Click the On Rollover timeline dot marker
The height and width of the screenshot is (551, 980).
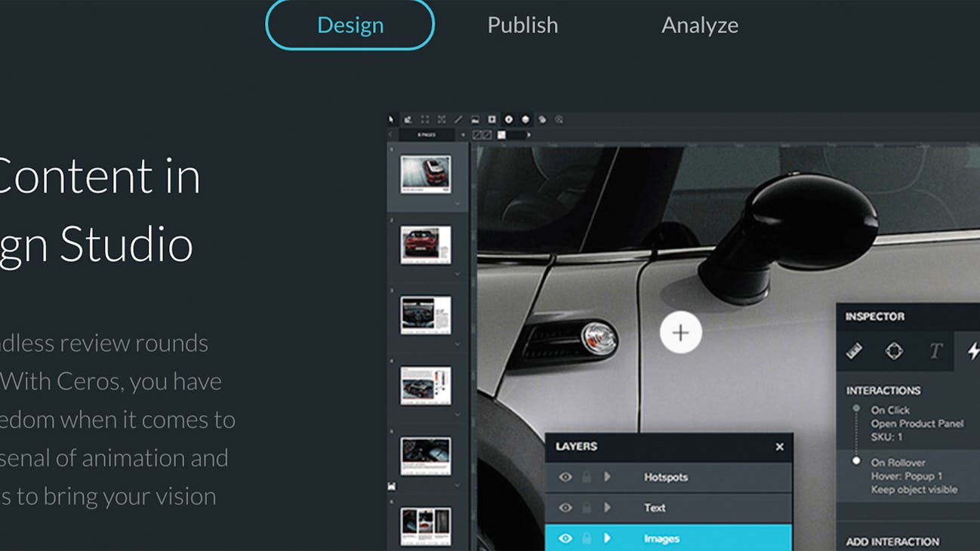[x=856, y=460]
